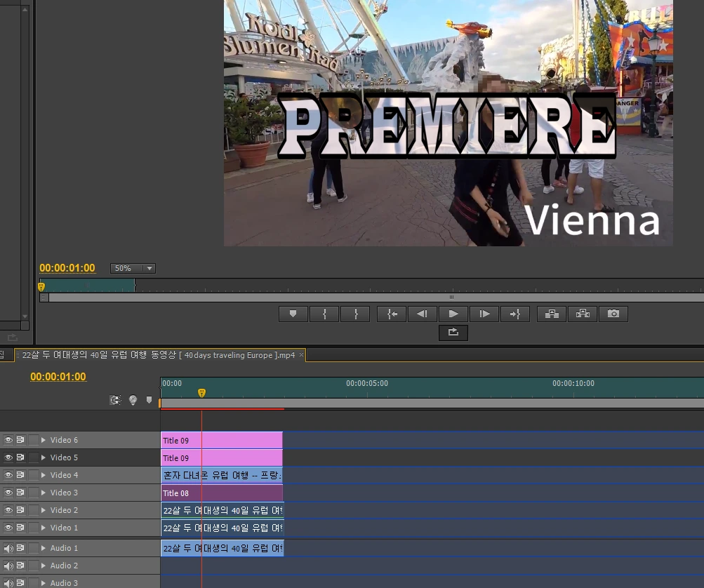
Task: Expand Audio 2 track
Action: coord(44,566)
